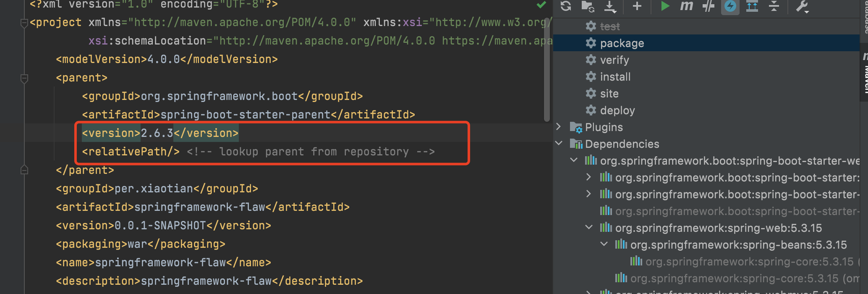Screen dimensions: 868x294
Task: Expand the Plugins node
Action: [x=559, y=126]
